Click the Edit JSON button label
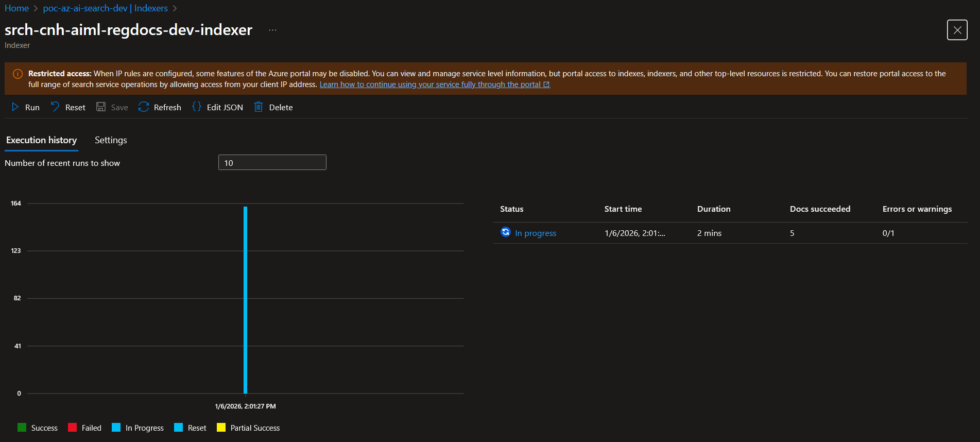 point(225,107)
